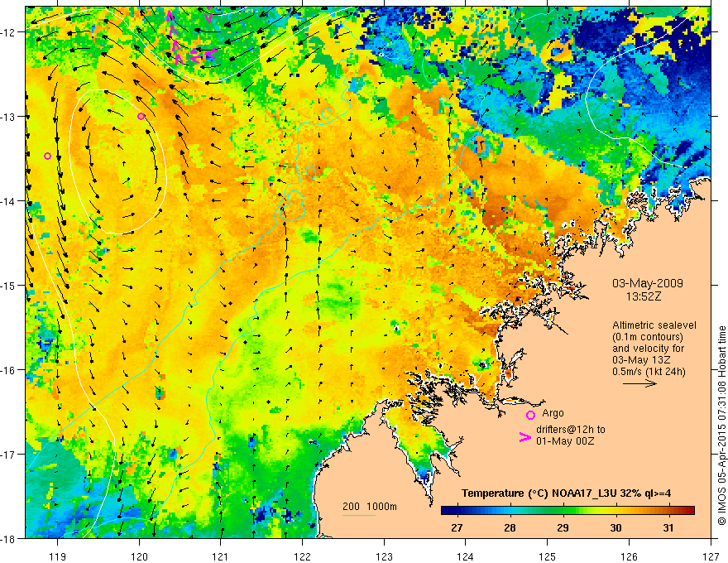Click the cyan 200 1000m isobath legend line

(359, 515)
